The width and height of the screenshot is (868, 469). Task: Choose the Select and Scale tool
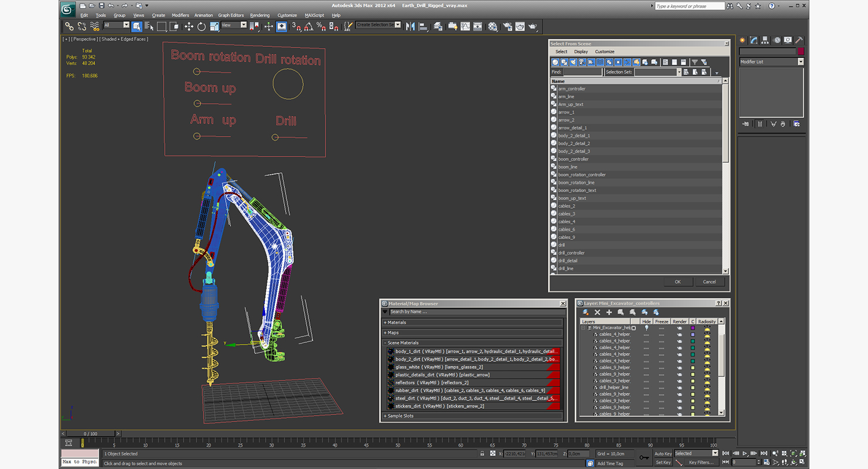[x=215, y=26]
